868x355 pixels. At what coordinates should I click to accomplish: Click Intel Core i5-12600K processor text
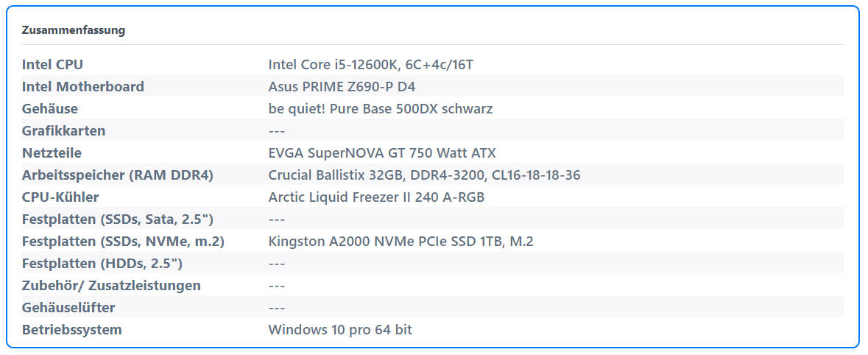(x=371, y=65)
